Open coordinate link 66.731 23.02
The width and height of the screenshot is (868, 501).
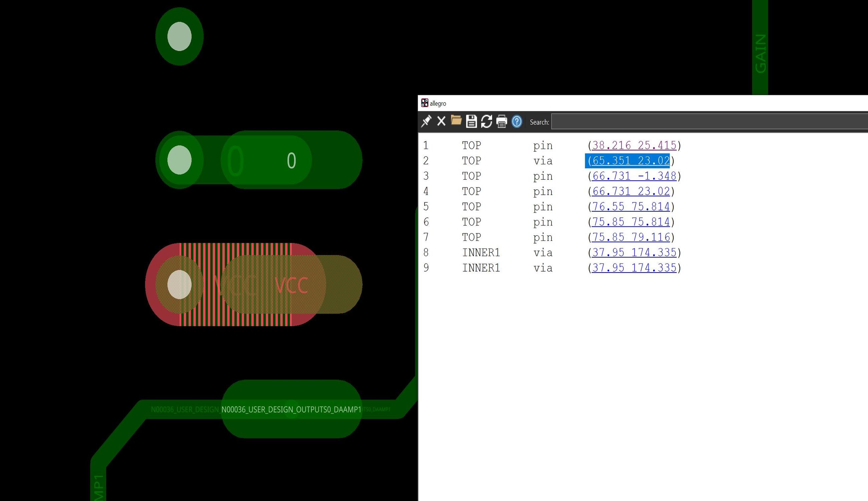tap(631, 191)
